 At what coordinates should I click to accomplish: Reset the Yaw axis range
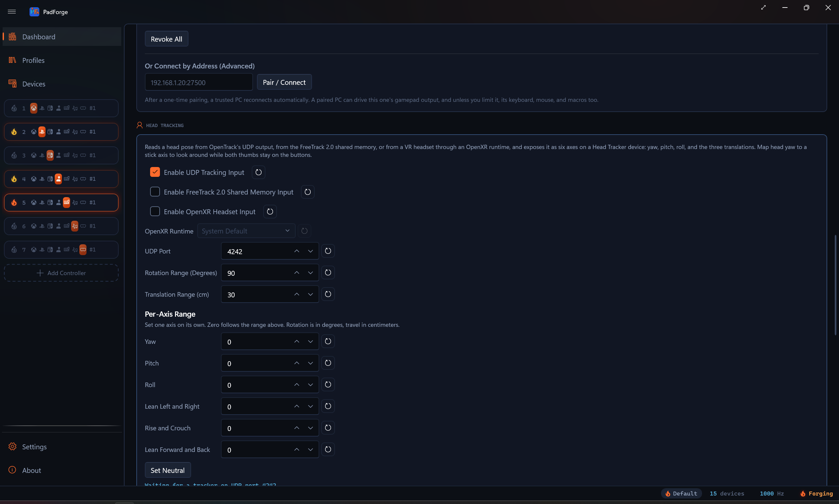pyautogui.click(x=328, y=341)
